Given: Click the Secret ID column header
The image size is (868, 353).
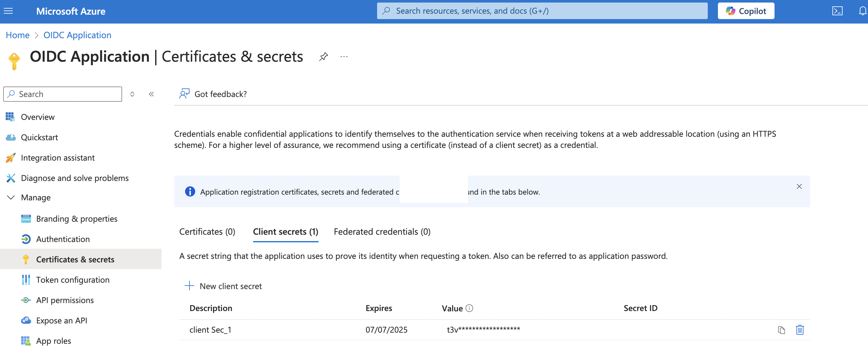Looking at the screenshot, I should point(640,308).
